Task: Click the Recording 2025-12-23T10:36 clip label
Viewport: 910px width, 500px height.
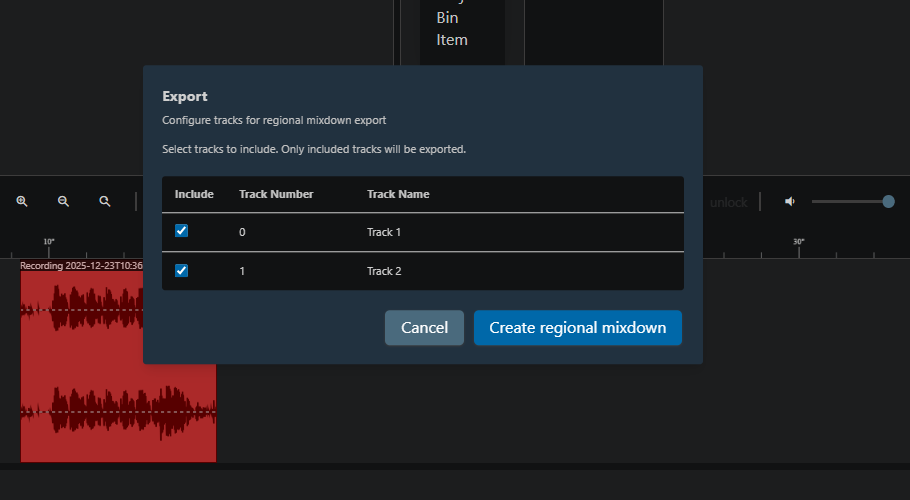Action: [x=81, y=266]
